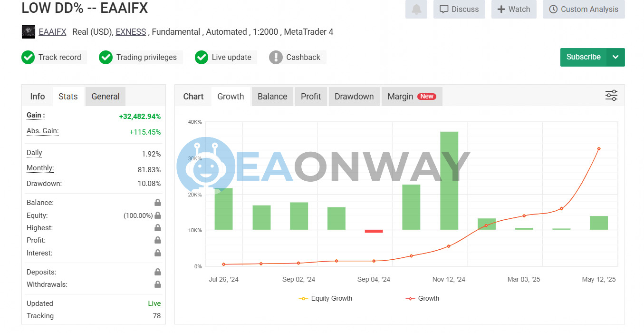Screen dimensions: 644x333
Task: Click the tallest green bar above Nov 12, '24
Action: (449, 181)
